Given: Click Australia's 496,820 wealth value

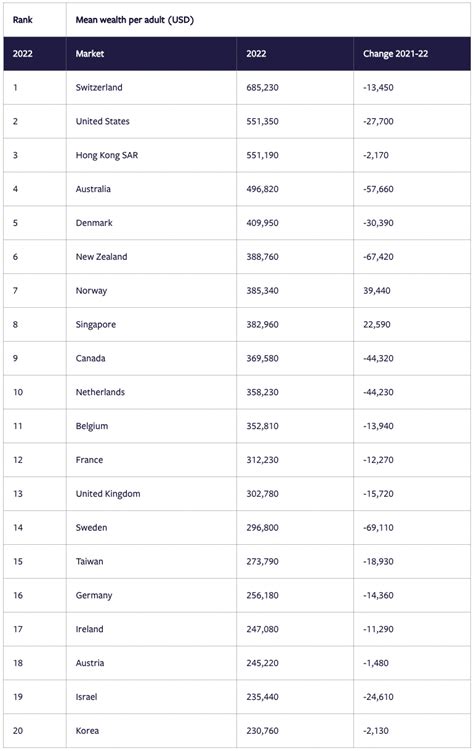Looking at the screenshot, I should pyautogui.click(x=262, y=189).
